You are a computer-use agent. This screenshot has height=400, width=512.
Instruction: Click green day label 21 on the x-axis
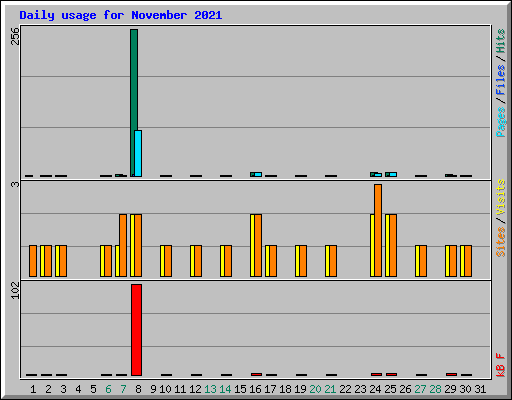pyautogui.click(x=330, y=389)
